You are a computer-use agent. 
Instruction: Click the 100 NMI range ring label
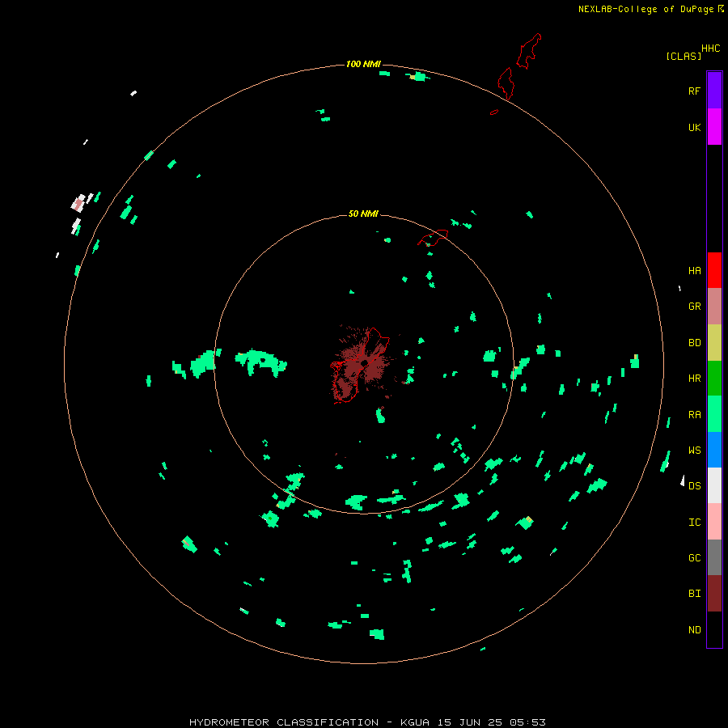363,64
